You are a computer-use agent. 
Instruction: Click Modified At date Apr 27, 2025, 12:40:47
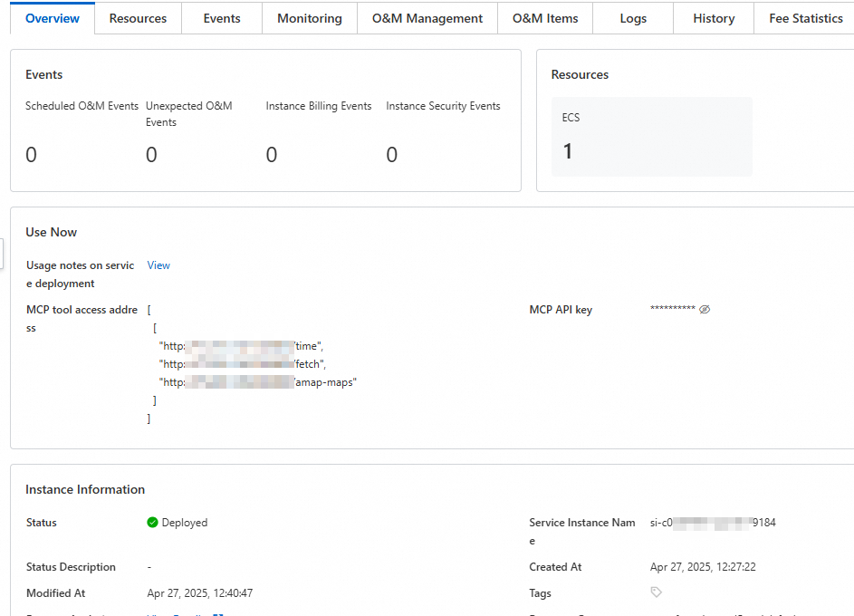(200, 593)
